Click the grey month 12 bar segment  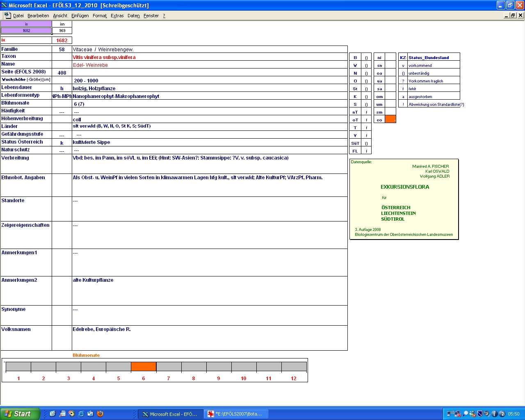coord(294,367)
